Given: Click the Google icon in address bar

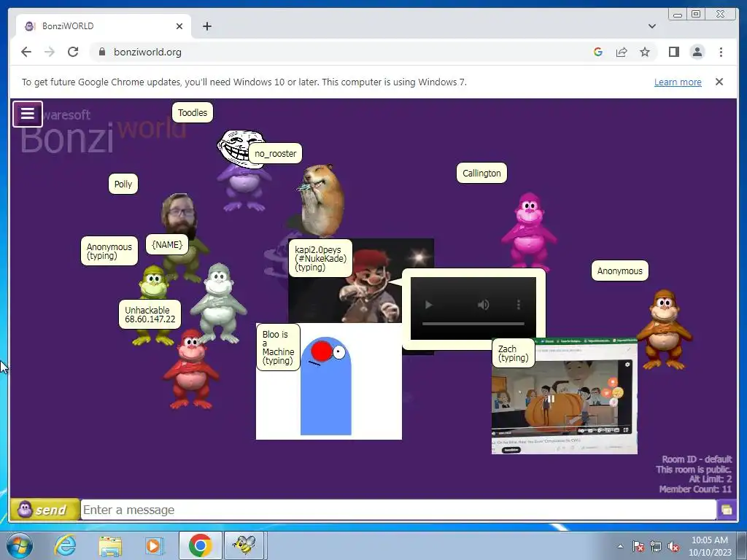Looking at the screenshot, I should pyautogui.click(x=598, y=52).
